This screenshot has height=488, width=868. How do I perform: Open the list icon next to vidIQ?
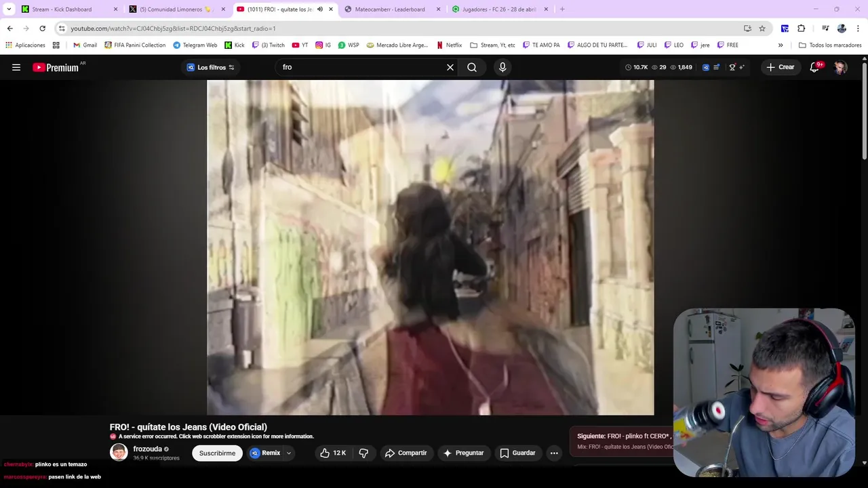pos(717,67)
